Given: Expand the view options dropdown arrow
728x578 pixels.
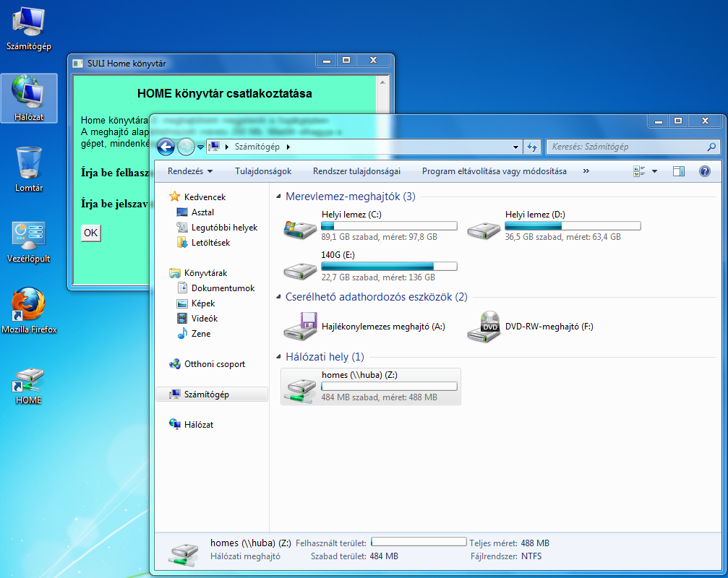Looking at the screenshot, I should tap(654, 171).
